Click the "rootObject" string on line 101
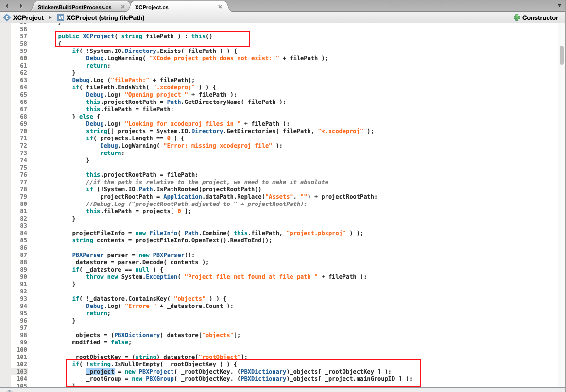Viewport: 566px width, 392px height. (220, 357)
